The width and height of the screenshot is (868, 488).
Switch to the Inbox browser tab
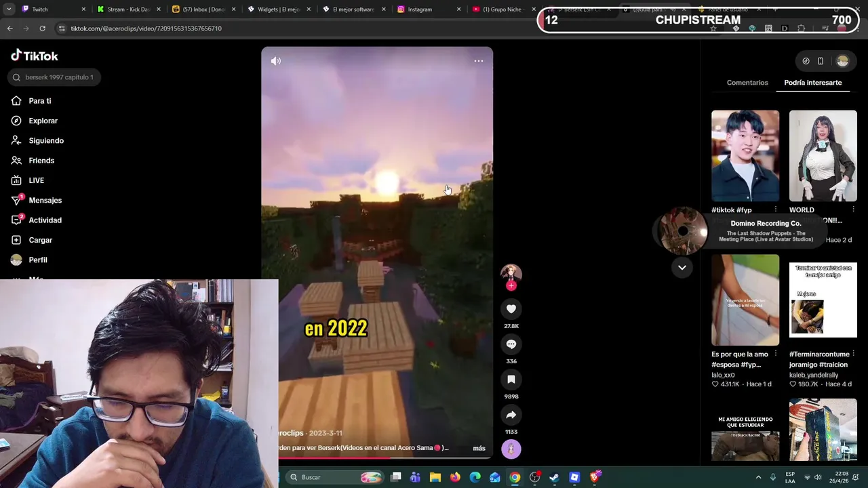click(203, 9)
